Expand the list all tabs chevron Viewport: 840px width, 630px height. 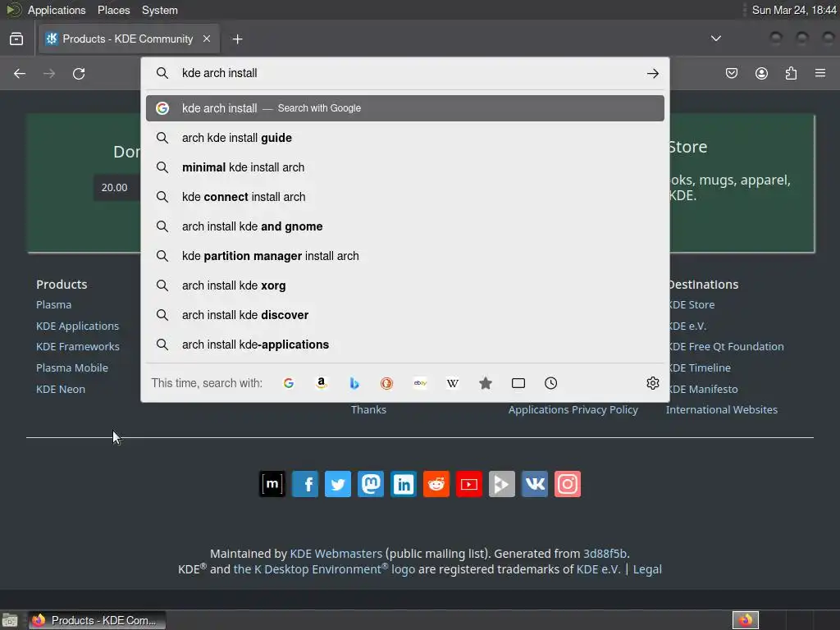(x=715, y=39)
